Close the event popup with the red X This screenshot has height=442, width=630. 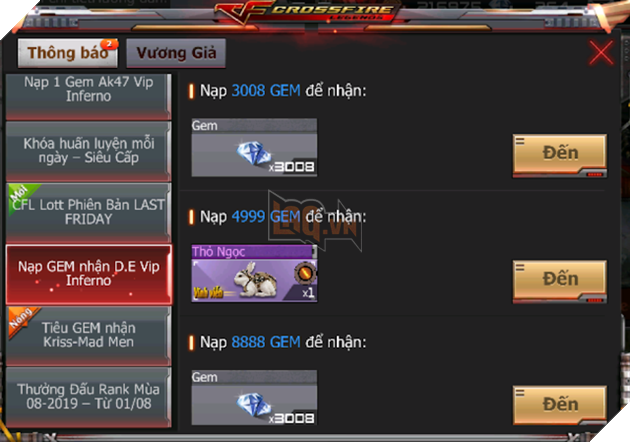601,53
